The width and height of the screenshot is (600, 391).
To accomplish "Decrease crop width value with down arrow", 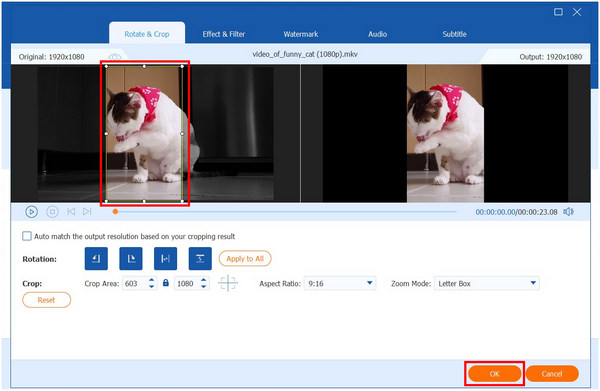I will coord(152,287).
